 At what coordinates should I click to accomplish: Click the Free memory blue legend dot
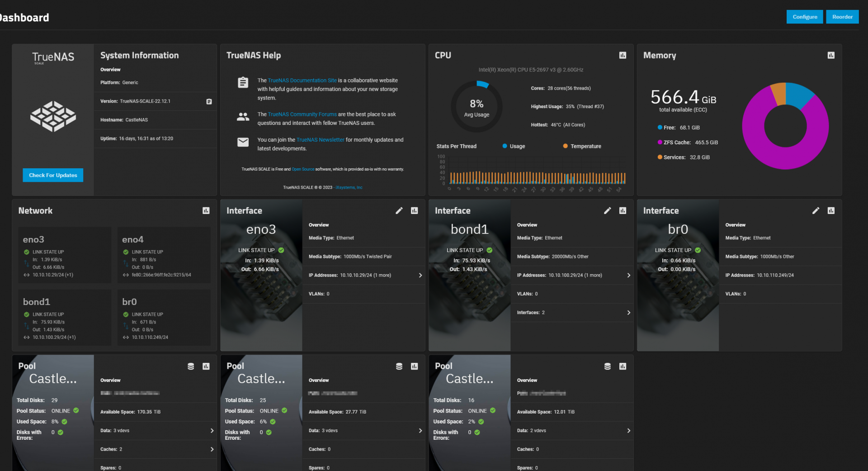pyautogui.click(x=660, y=127)
